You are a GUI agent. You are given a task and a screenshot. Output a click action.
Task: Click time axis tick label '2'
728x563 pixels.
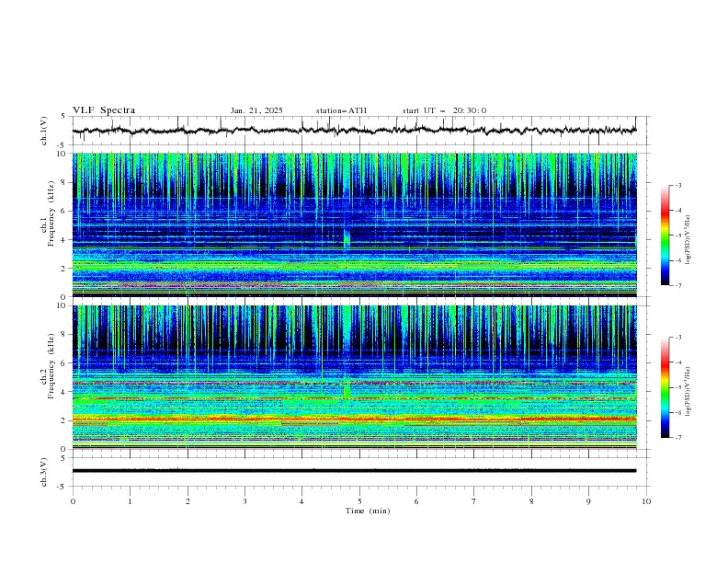(x=188, y=501)
